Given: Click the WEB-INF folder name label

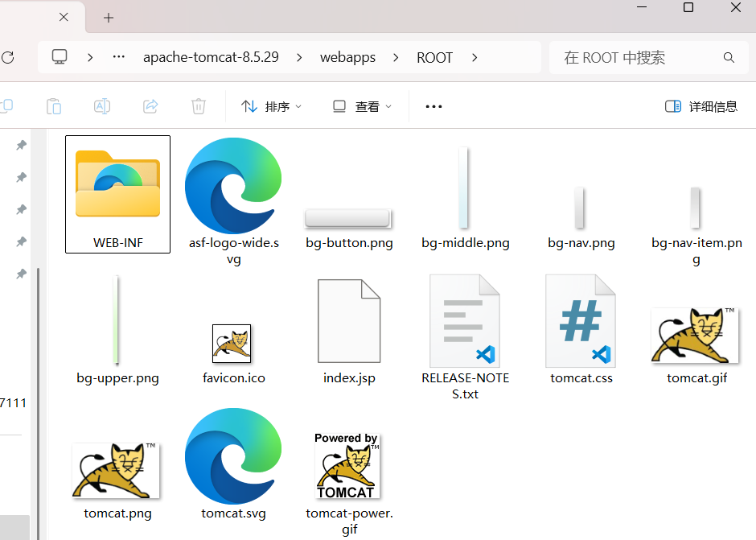Looking at the screenshot, I should pyautogui.click(x=118, y=243).
